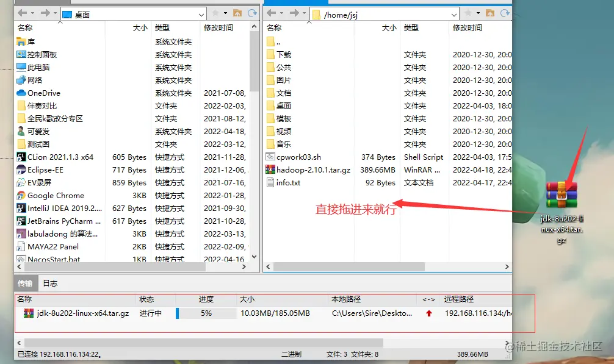Select the jdk-8u202-linux-x64.tar.gz transfer row
This screenshot has height=364, width=614.
point(264,313)
